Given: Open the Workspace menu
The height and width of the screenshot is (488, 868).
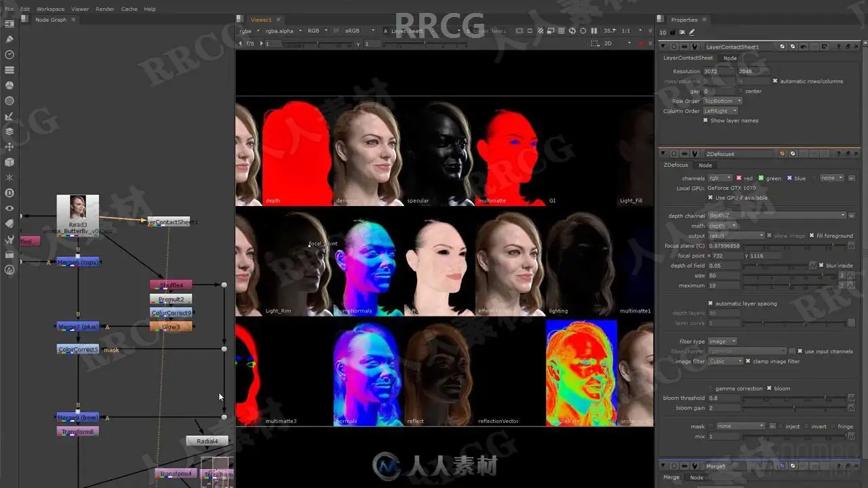Looking at the screenshot, I should [x=50, y=9].
